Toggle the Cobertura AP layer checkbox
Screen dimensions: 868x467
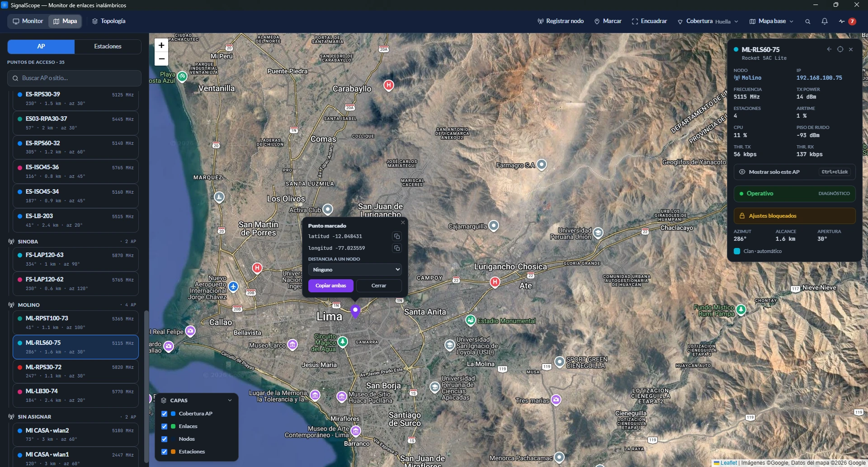click(x=165, y=414)
